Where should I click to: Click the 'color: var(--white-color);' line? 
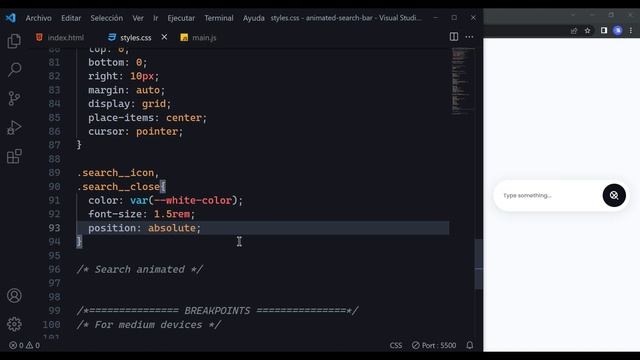pyautogui.click(x=165, y=200)
